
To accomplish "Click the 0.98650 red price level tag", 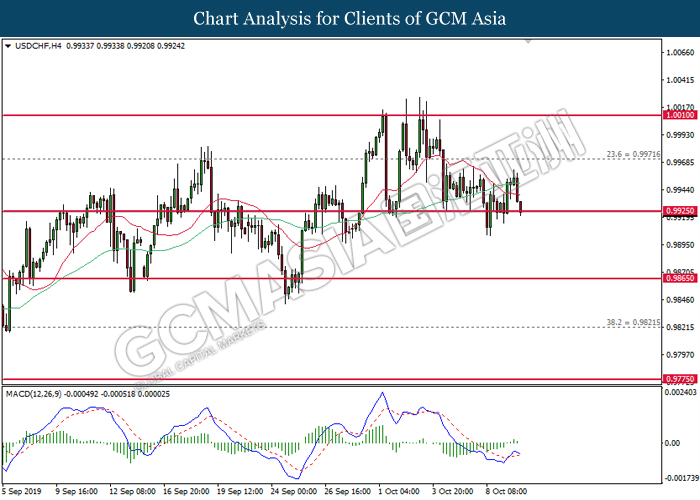I will pos(680,278).
